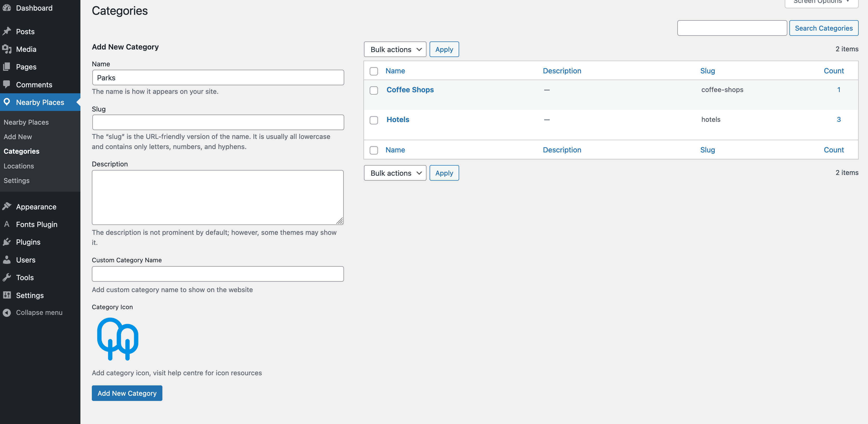Image resolution: width=868 pixels, height=424 pixels.
Task: Click the Plugins plug icon
Action: point(7,242)
